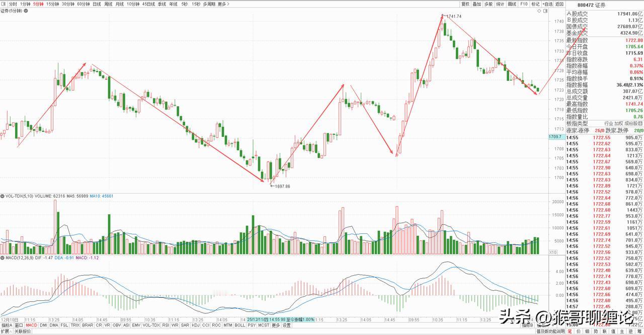Switch chart to 15分钟
This screenshot has height=335, width=644.
[52, 4]
